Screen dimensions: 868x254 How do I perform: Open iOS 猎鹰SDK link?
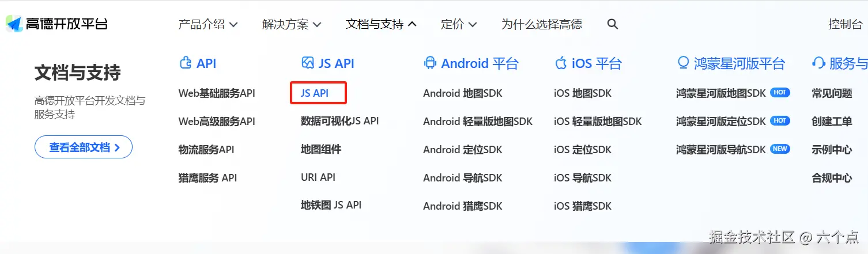click(583, 206)
